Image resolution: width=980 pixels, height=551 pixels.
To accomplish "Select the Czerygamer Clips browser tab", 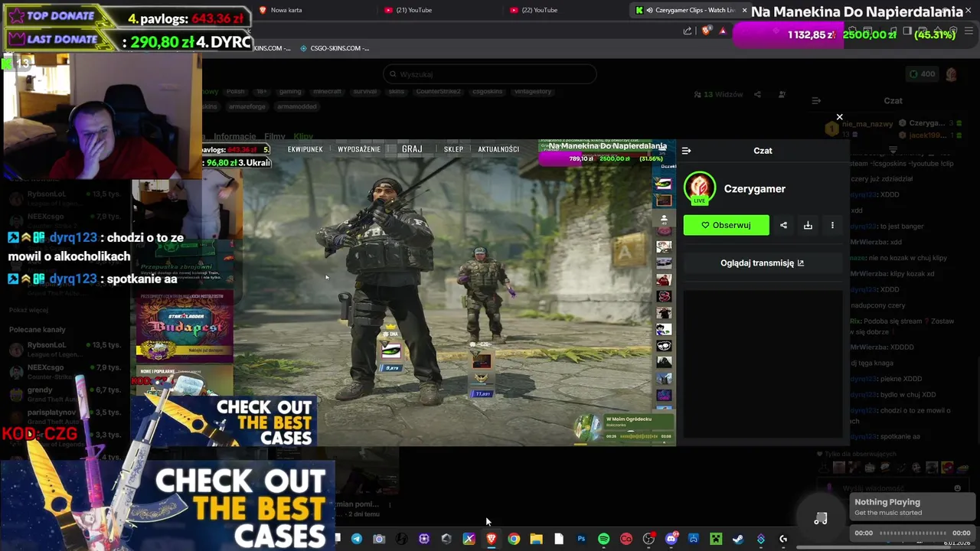I will point(690,10).
